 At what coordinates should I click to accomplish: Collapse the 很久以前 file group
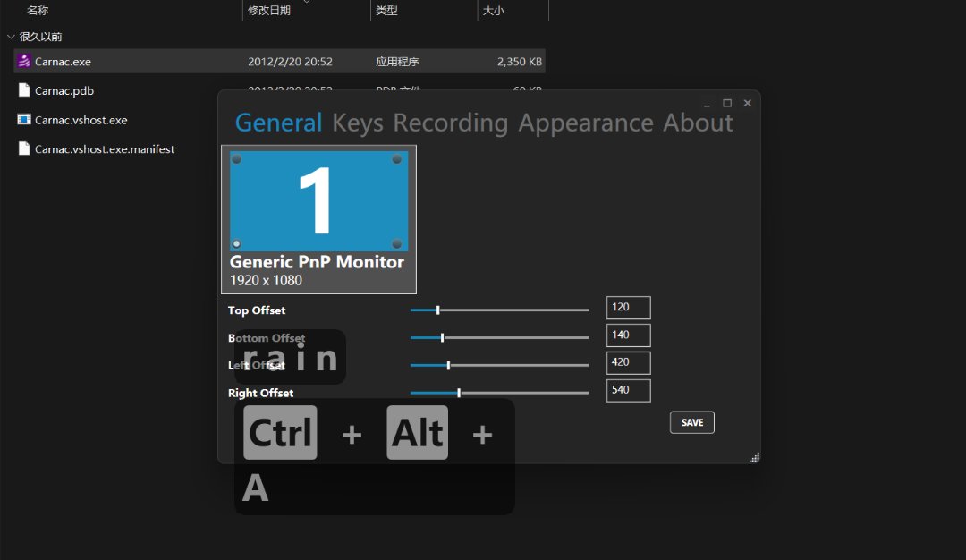(11, 37)
